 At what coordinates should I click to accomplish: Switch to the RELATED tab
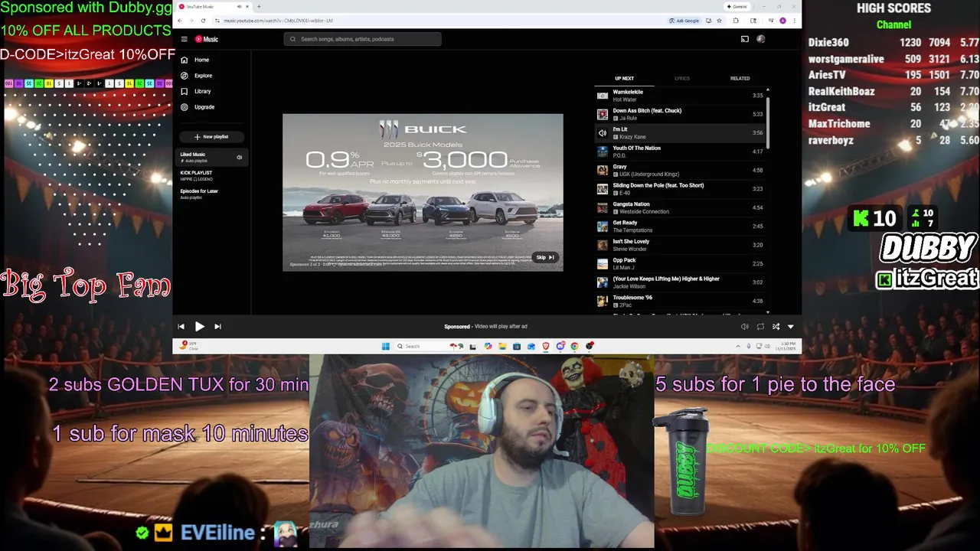point(740,78)
